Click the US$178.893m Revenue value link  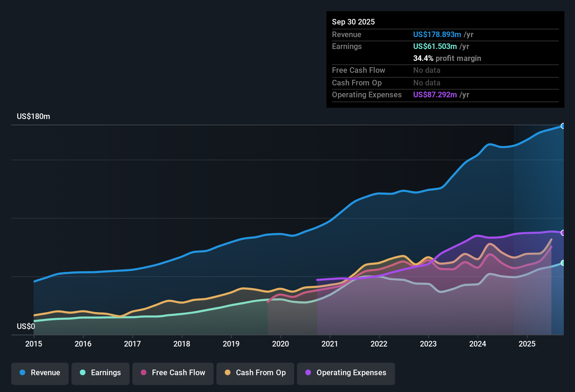click(437, 34)
